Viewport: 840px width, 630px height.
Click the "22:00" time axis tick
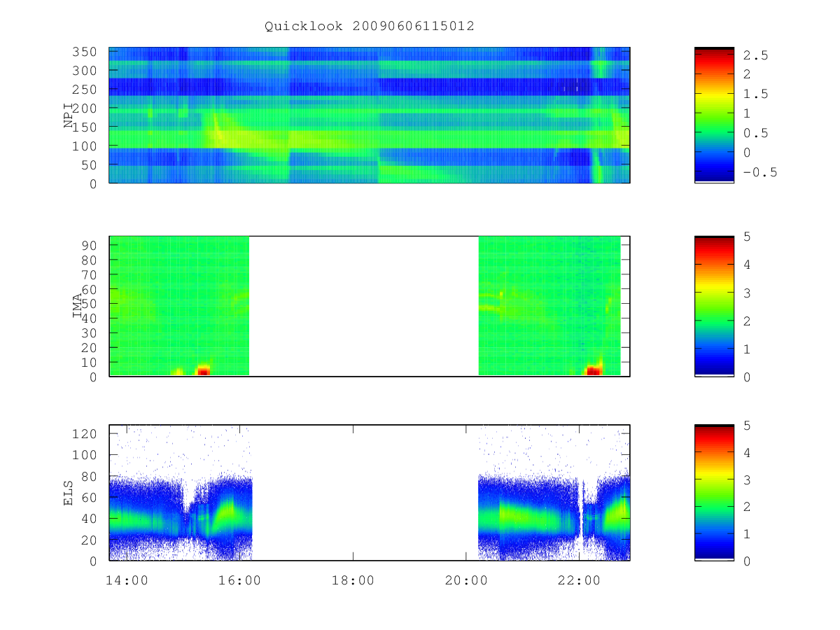pyautogui.click(x=580, y=580)
